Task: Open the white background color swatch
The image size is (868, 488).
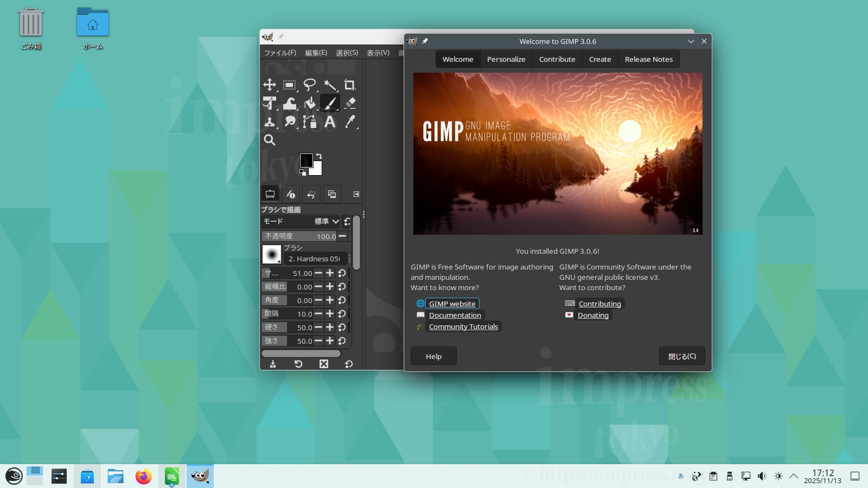Action: click(317, 170)
